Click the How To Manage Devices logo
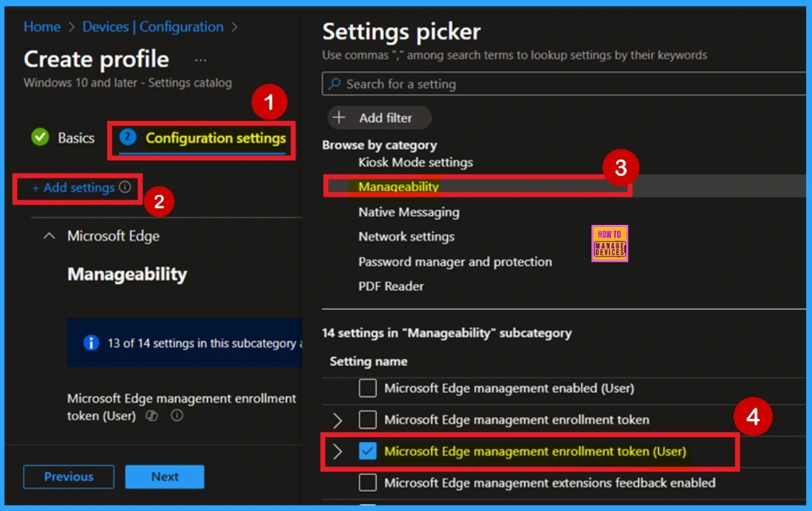The image size is (812, 511). pos(612,243)
